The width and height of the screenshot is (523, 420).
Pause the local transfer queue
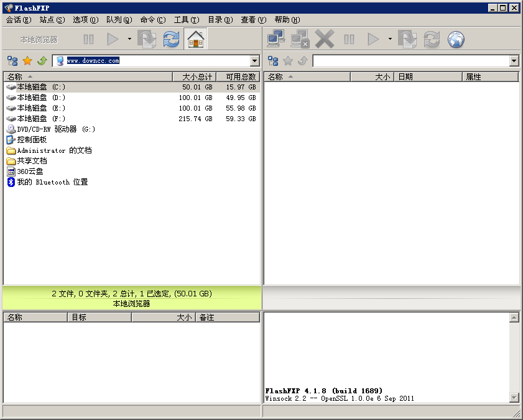click(88, 39)
